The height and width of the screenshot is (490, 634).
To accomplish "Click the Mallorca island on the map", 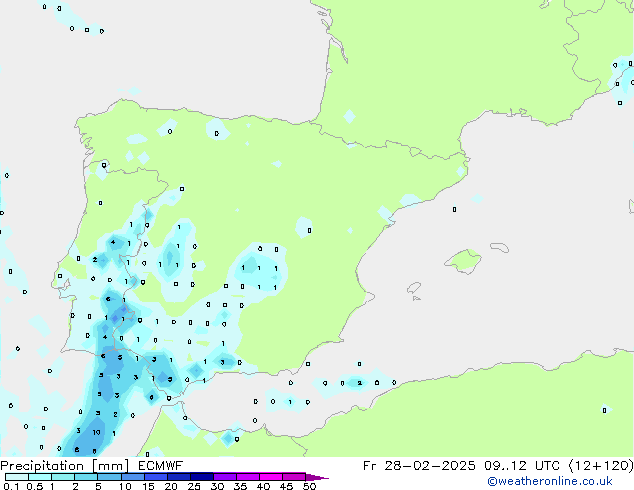I will [464, 261].
